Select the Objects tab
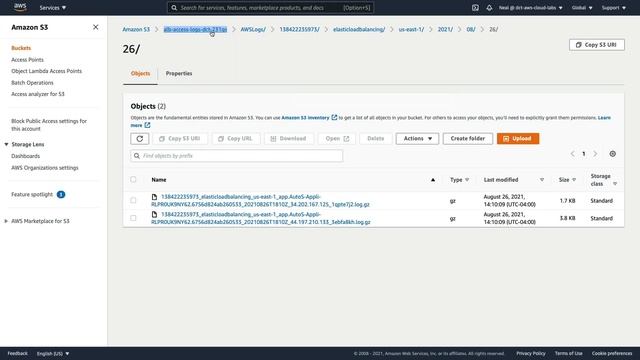The height and width of the screenshot is (360, 640). [x=140, y=73]
